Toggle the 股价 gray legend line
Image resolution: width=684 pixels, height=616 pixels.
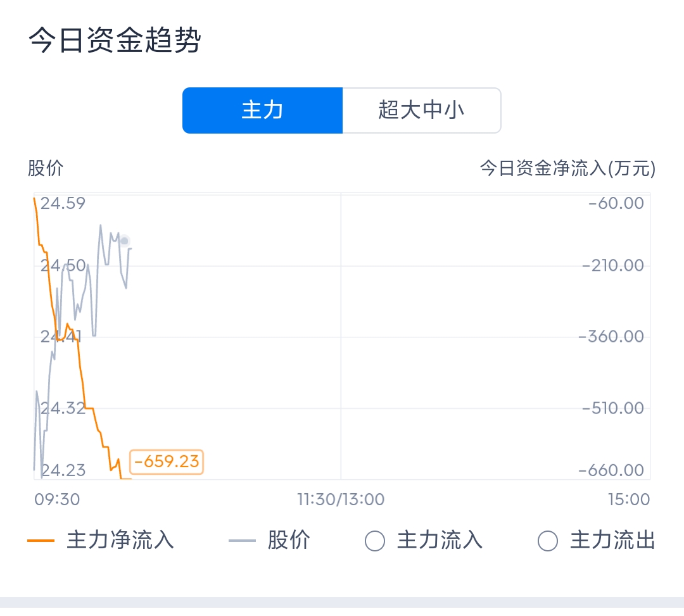coord(269,540)
